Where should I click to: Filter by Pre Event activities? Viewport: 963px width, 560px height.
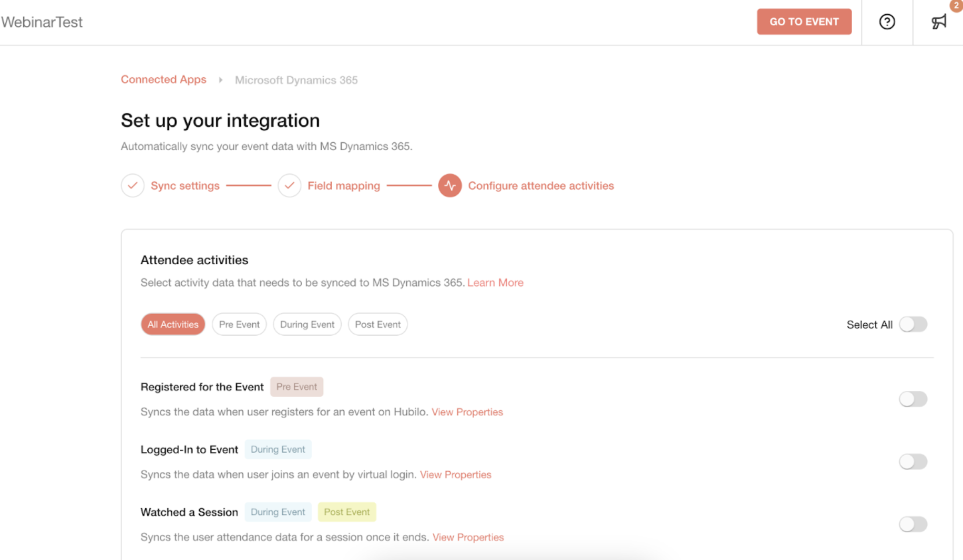click(x=239, y=324)
